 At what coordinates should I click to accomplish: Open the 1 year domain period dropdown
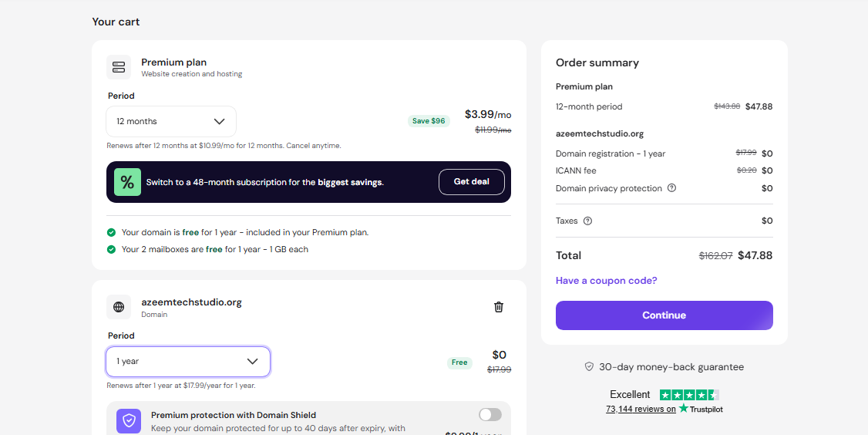click(188, 361)
